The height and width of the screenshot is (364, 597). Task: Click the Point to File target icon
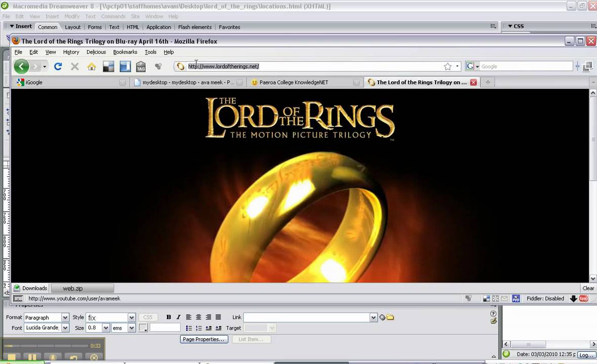pos(382,317)
